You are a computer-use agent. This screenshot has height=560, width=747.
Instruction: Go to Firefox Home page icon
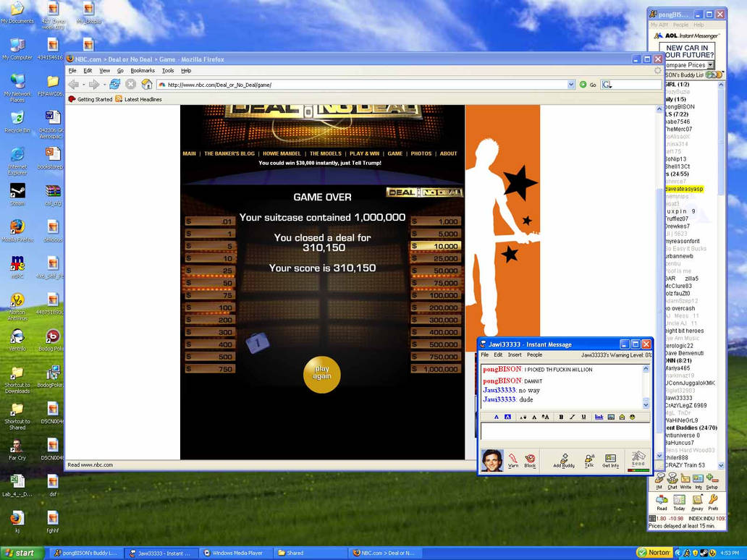[x=147, y=84]
